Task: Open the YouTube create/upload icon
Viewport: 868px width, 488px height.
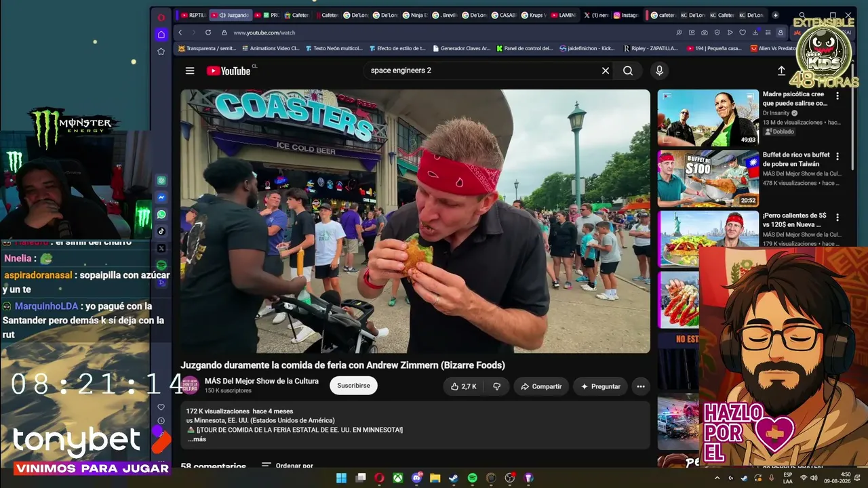Action: click(x=781, y=70)
